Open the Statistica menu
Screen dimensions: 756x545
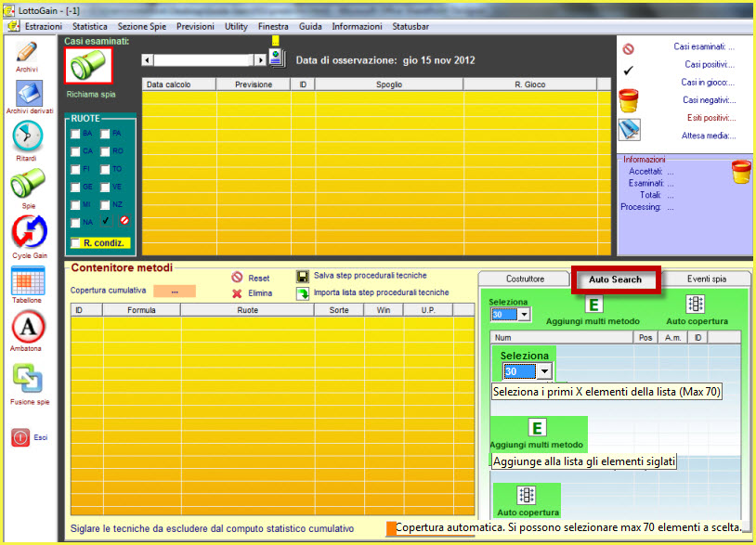[90, 27]
